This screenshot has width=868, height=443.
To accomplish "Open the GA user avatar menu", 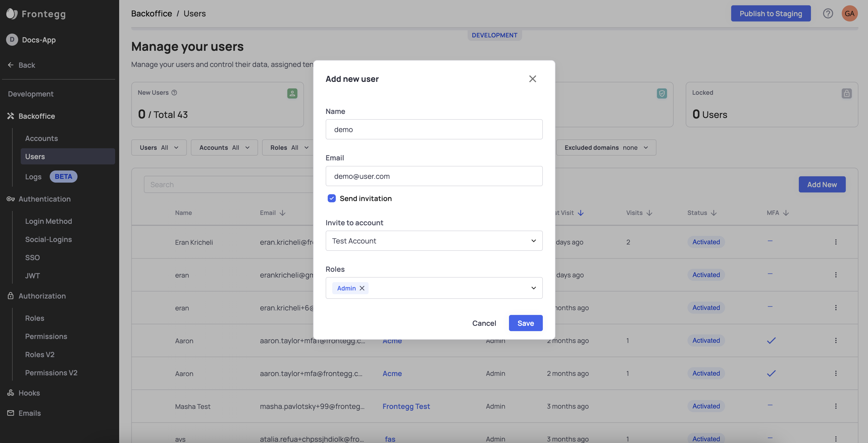I will click(849, 13).
